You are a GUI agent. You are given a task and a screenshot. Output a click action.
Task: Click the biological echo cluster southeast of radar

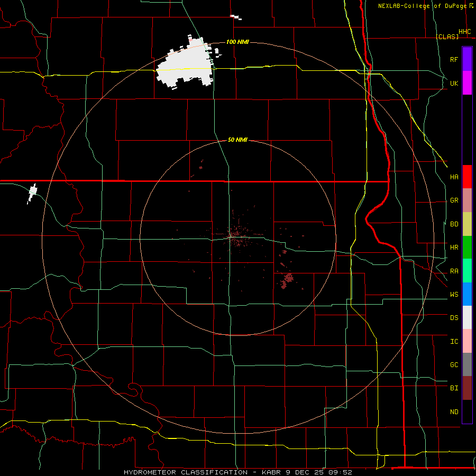click(286, 281)
